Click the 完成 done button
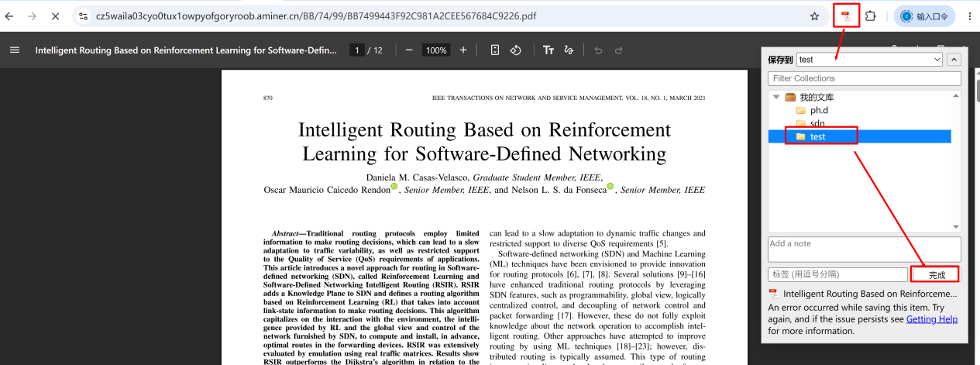The width and height of the screenshot is (980, 365). (937, 274)
